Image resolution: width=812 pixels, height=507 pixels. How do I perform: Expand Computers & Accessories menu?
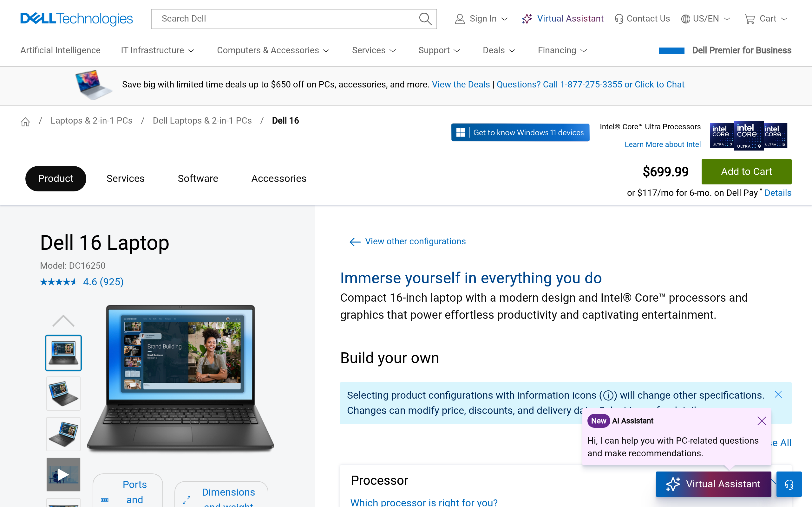click(x=273, y=50)
